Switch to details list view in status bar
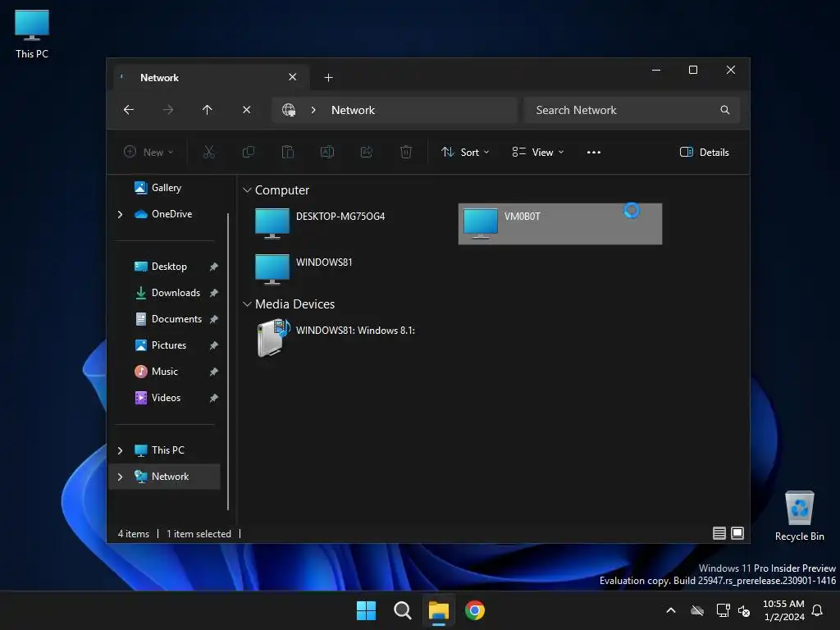This screenshot has width=840, height=630. (x=719, y=533)
